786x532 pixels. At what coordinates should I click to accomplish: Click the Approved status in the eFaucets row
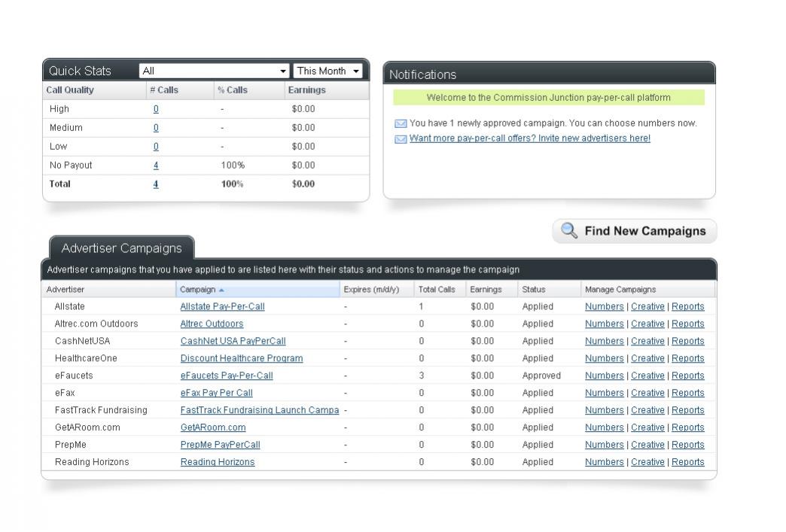click(541, 375)
